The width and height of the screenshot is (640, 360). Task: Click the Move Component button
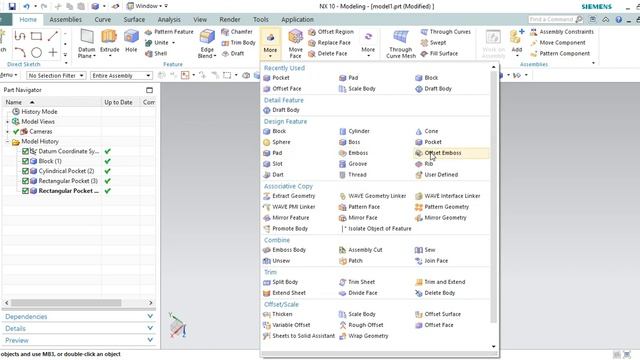[558, 43]
